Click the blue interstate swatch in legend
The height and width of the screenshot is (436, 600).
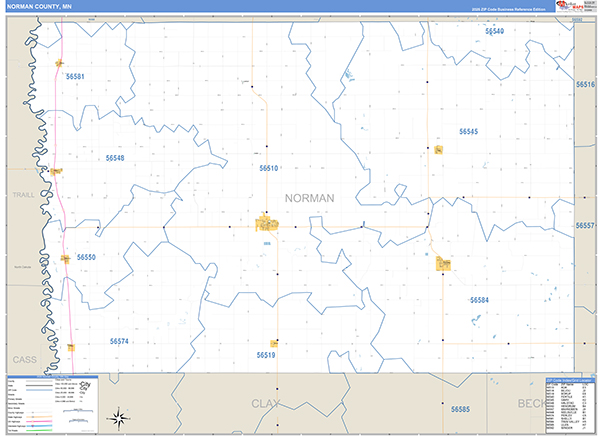39,426
